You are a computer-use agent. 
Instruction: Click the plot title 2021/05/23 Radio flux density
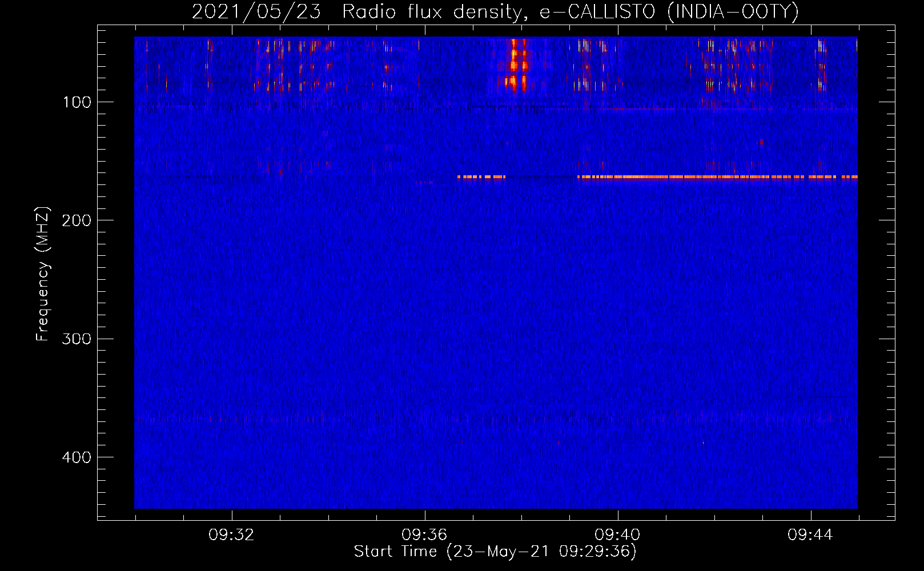(495, 11)
